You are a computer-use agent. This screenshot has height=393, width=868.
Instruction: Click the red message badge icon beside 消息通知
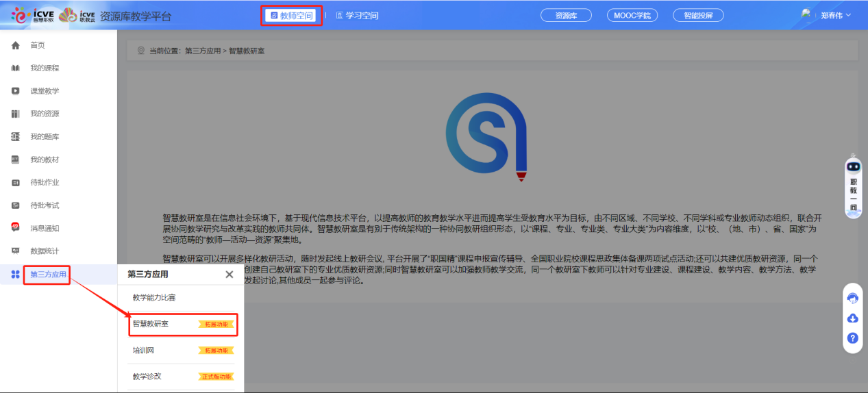pyautogui.click(x=16, y=227)
